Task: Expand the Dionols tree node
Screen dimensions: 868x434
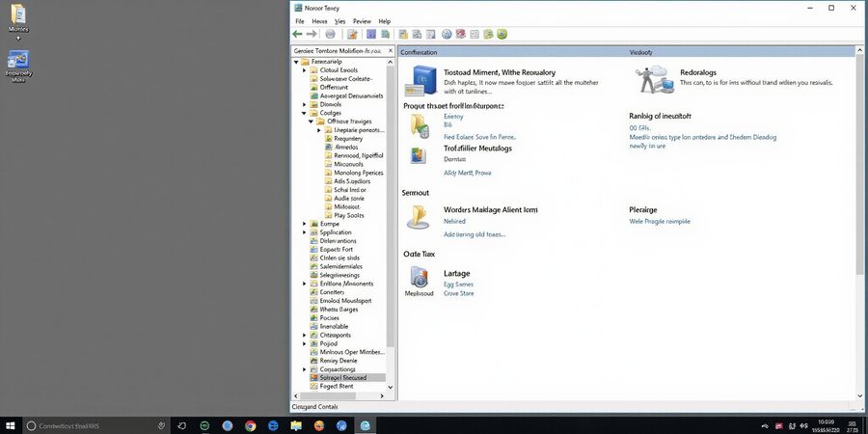Action: click(305, 104)
